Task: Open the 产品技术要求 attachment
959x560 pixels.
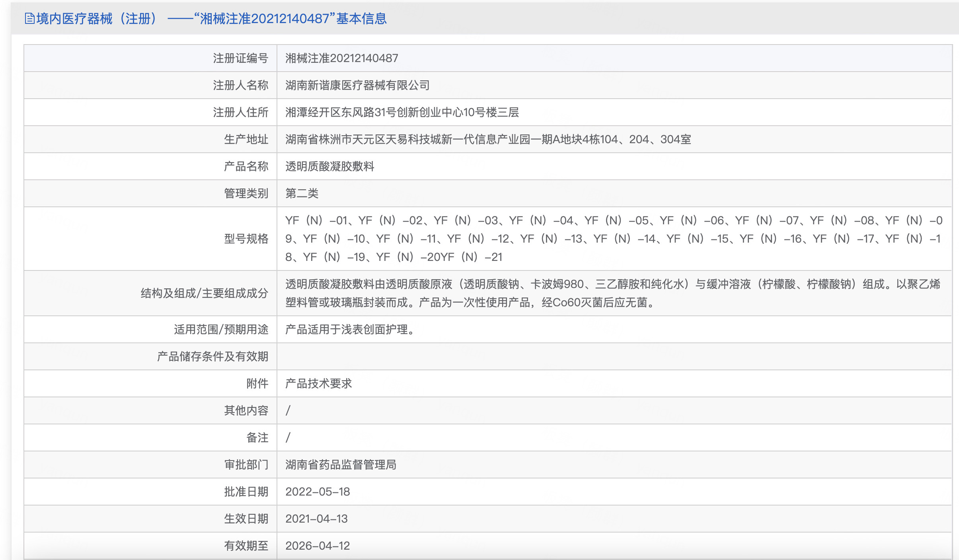Action: click(318, 383)
